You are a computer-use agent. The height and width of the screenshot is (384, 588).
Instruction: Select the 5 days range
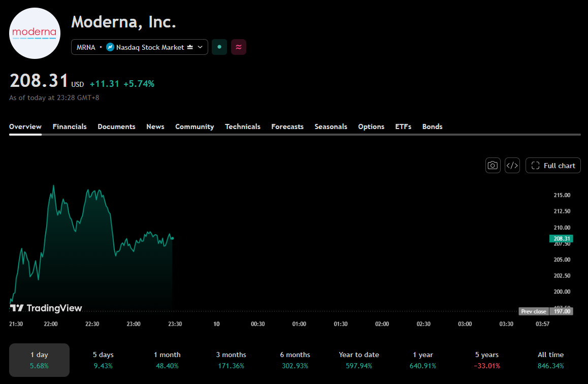coord(103,360)
